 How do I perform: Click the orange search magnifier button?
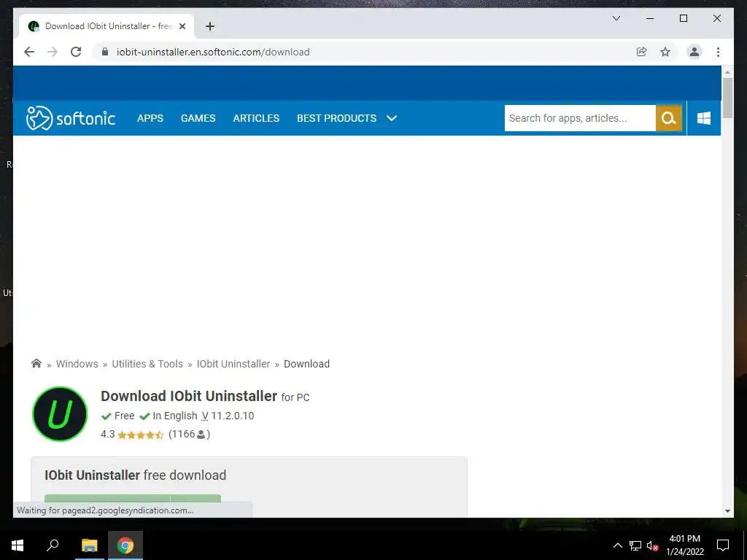tap(668, 118)
